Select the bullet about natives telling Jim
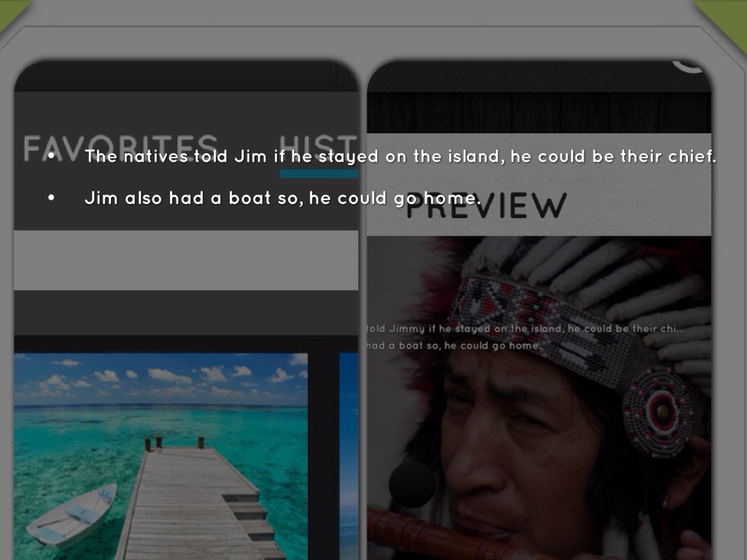 tap(400, 157)
